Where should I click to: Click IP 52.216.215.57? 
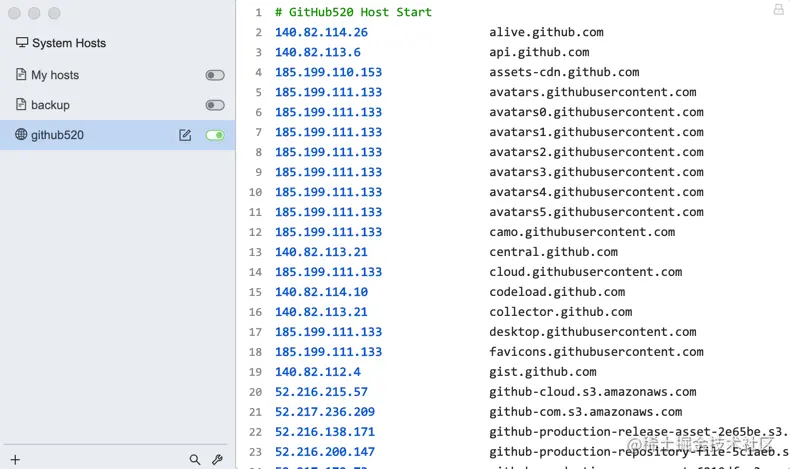click(321, 392)
